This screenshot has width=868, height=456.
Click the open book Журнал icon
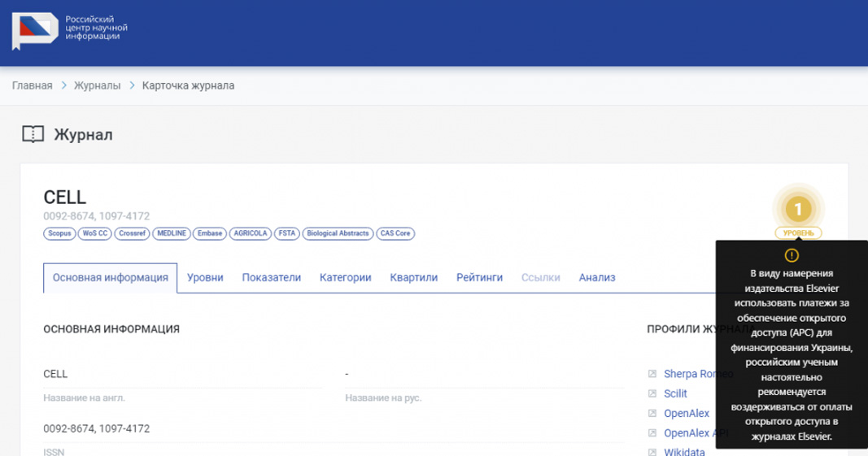[33, 134]
